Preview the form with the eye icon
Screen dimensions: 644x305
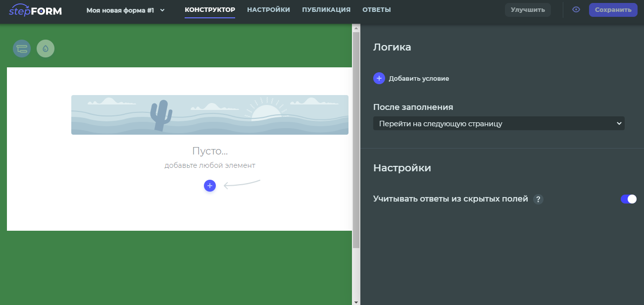tap(576, 9)
